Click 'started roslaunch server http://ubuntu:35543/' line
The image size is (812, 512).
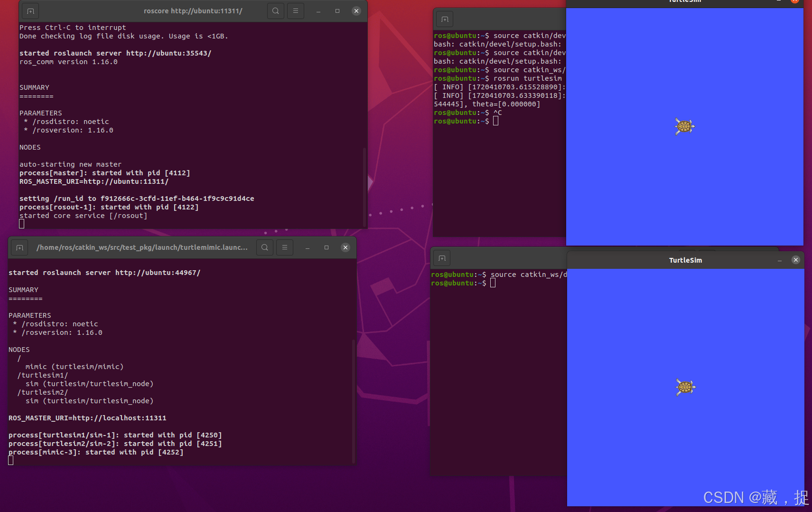(x=115, y=53)
